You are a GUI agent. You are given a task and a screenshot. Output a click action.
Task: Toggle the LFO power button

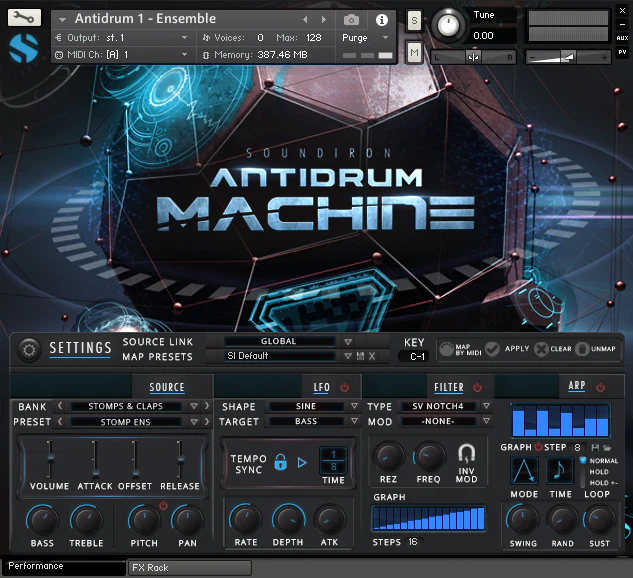click(344, 387)
